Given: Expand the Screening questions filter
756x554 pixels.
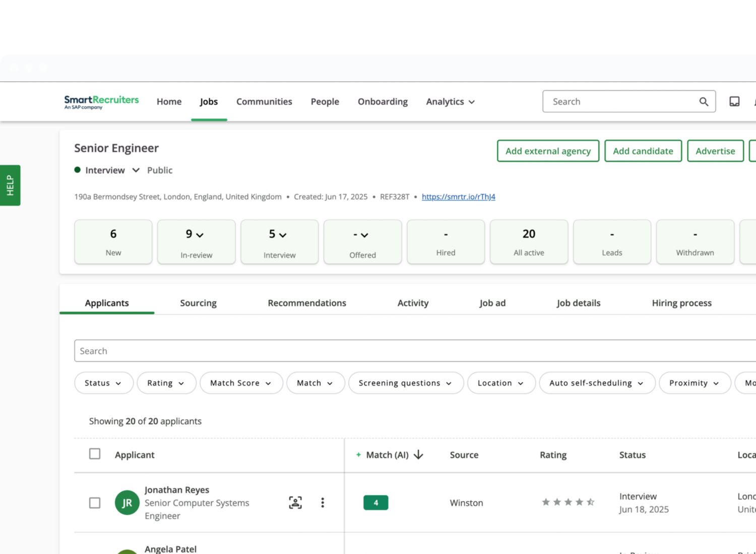Looking at the screenshot, I should (405, 383).
